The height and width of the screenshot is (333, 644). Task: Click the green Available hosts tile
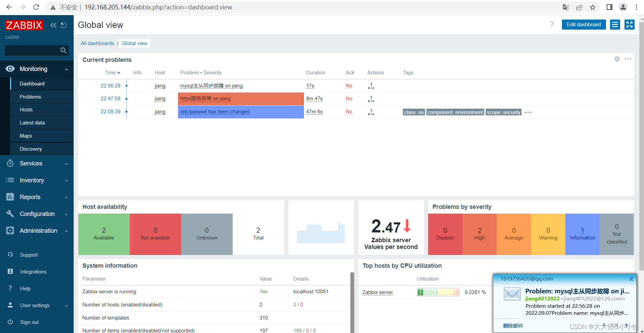pos(104,234)
